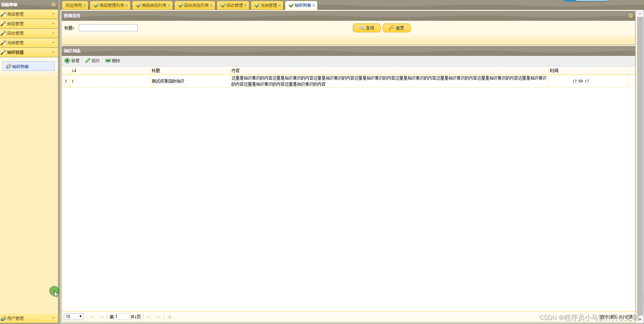Sort by the 内容 column header

[389, 71]
